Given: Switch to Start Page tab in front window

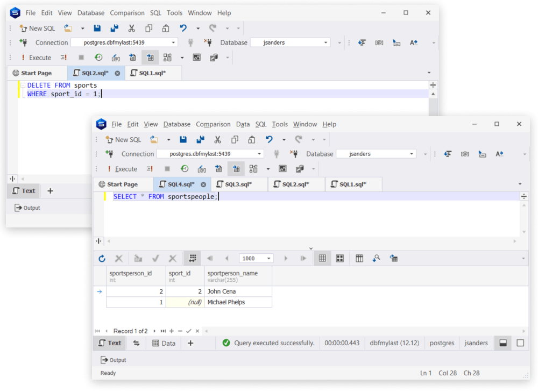Looking at the screenshot, I should tap(123, 184).
